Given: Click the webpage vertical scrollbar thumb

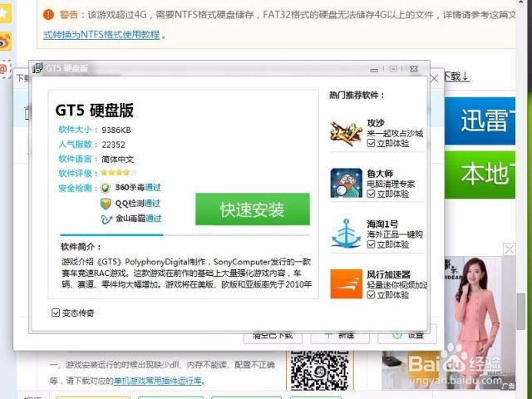Looking at the screenshot, I should tap(521, 311).
